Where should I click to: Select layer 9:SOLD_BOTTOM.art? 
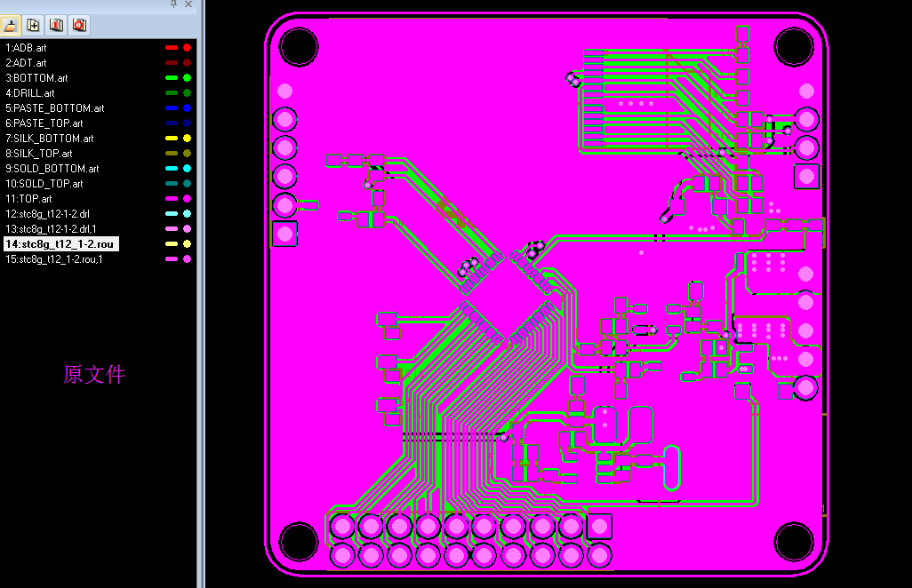52,169
